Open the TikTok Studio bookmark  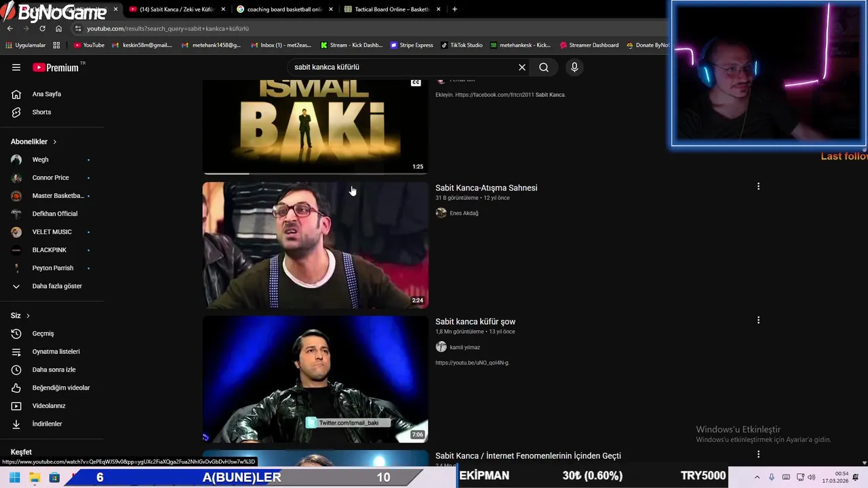tap(462, 45)
